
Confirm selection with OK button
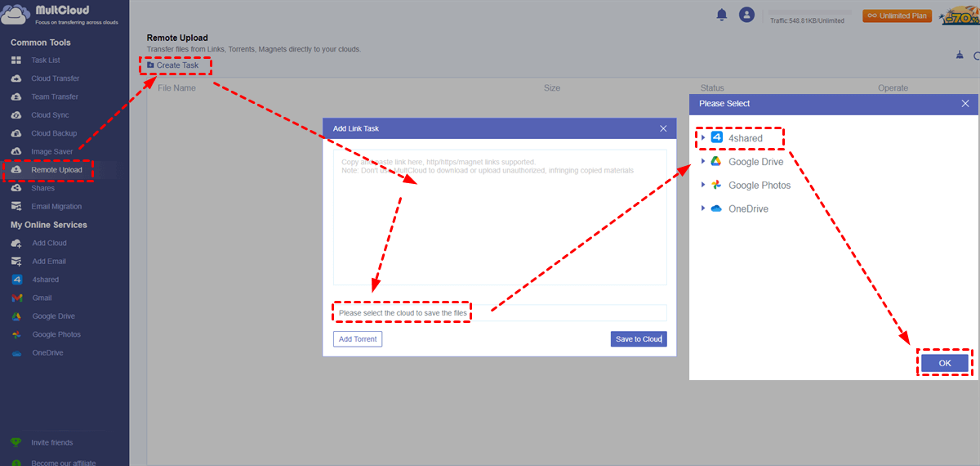(x=945, y=363)
